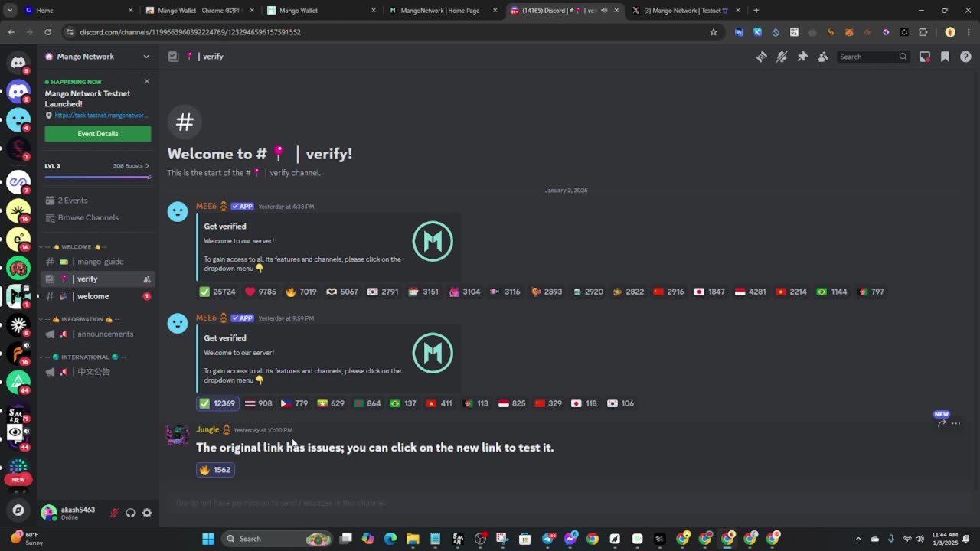This screenshot has width=980, height=551.
Task: Open the Windows Start menu
Action: click(208, 539)
